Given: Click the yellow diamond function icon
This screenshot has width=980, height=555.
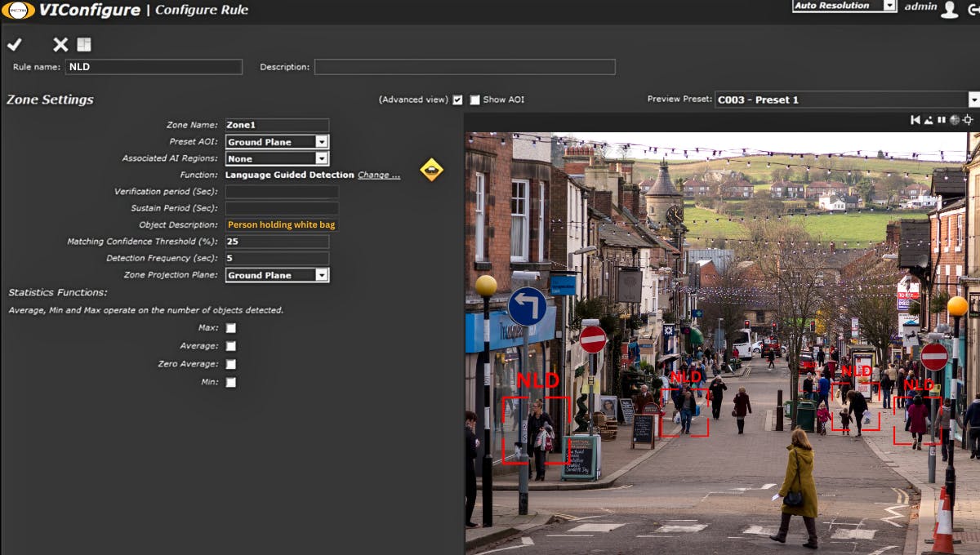Looking at the screenshot, I should [431, 170].
